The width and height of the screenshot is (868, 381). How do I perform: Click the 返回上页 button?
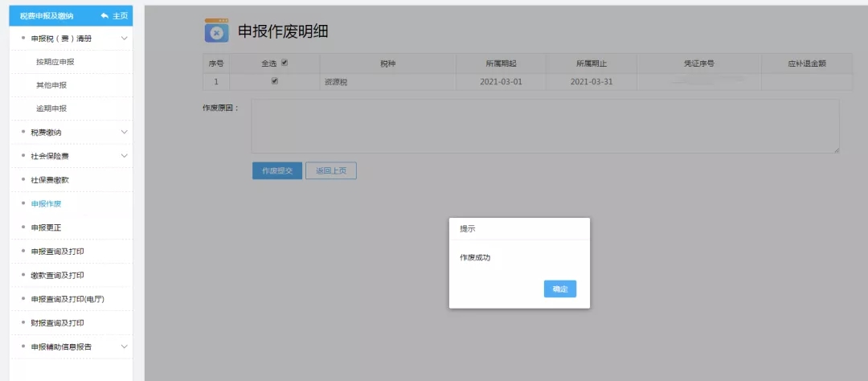(331, 170)
